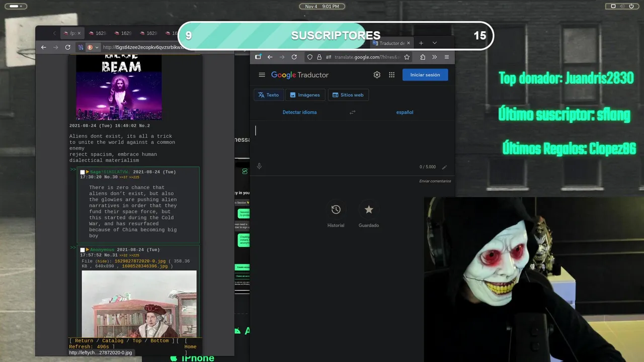Expand the bookshelf portrait thumbnail in post No.31
The image size is (644, 362).
[139, 304]
